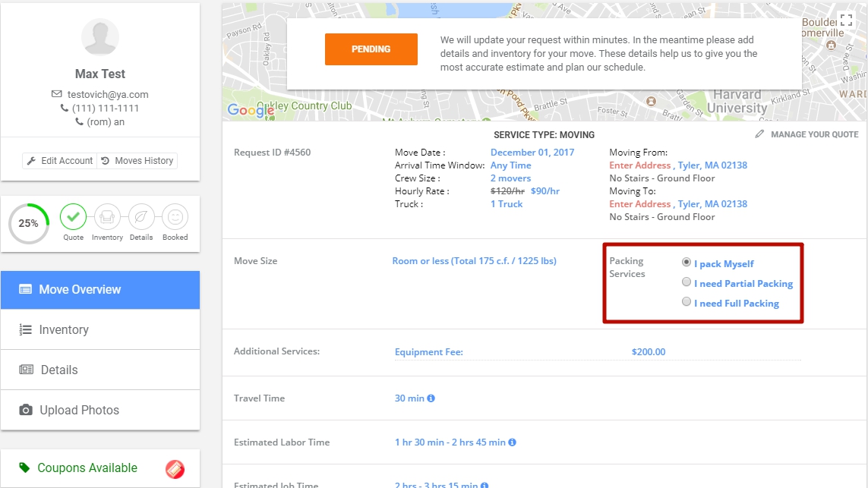Click Enter Address under Moving From
868x488 pixels.
click(x=640, y=165)
